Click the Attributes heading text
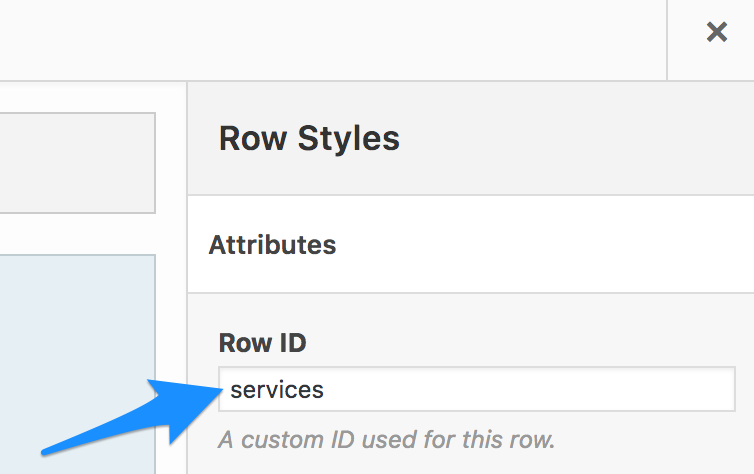 coord(272,245)
